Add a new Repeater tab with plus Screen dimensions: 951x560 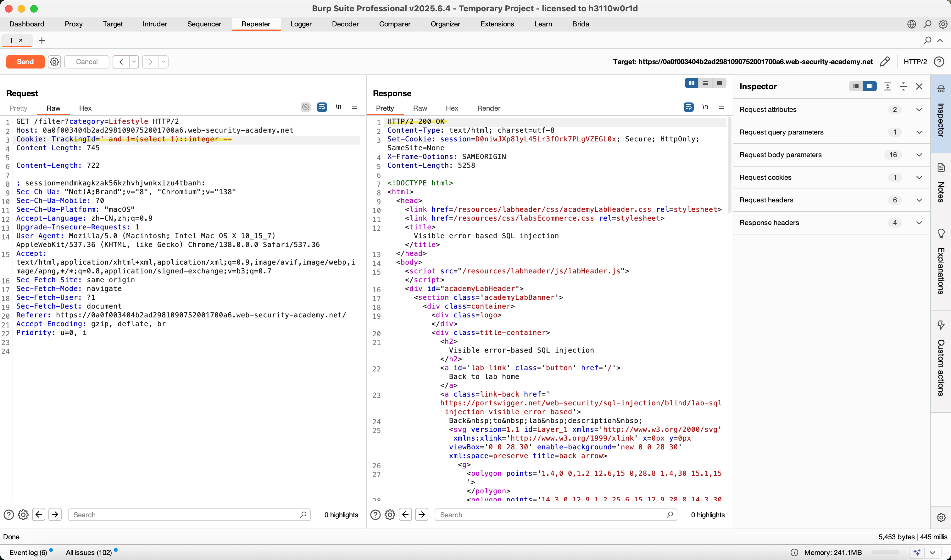tap(42, 40)
